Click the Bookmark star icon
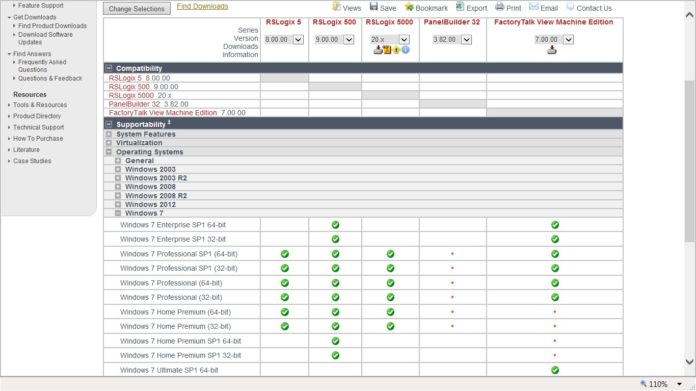696x391 pixels. (409, 7)
